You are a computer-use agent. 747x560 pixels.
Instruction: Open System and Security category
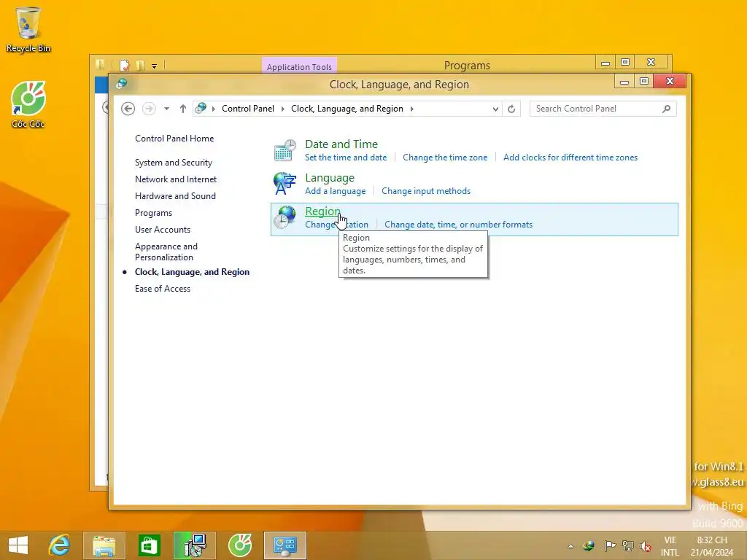[174, 163]
